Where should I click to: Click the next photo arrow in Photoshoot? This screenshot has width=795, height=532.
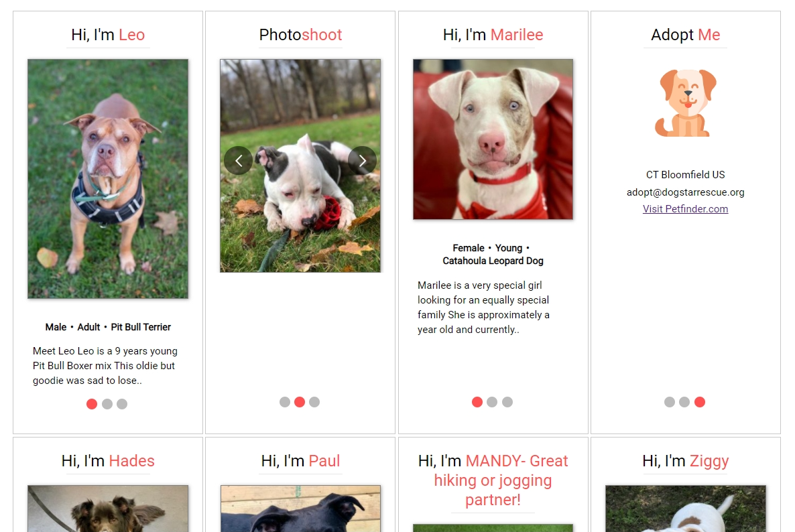[362, 161]
